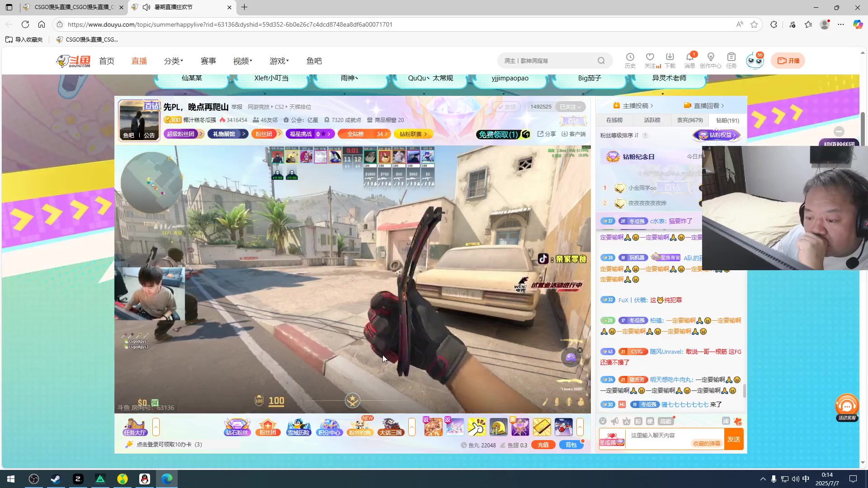Open the 钻石粉丝 diamond fan icon
Screen dimensions: 868x488
click(x=237, y=427)
